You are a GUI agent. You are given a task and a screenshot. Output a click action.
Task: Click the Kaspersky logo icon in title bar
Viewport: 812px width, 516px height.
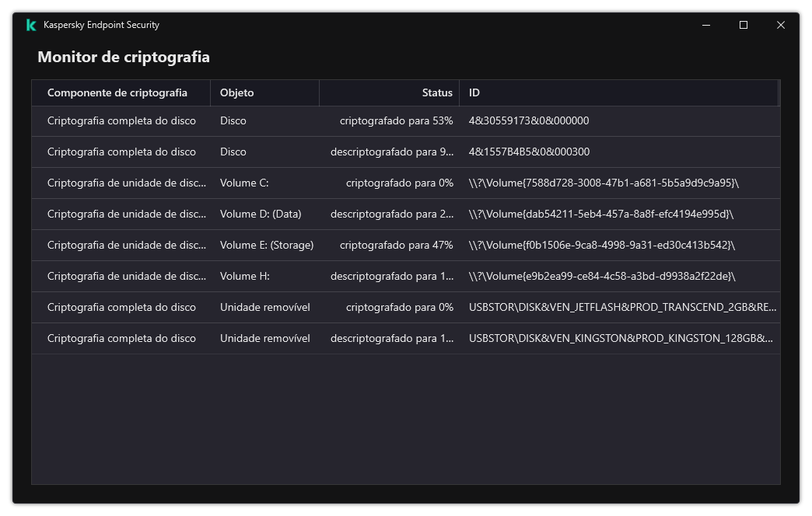pos(31,25)
